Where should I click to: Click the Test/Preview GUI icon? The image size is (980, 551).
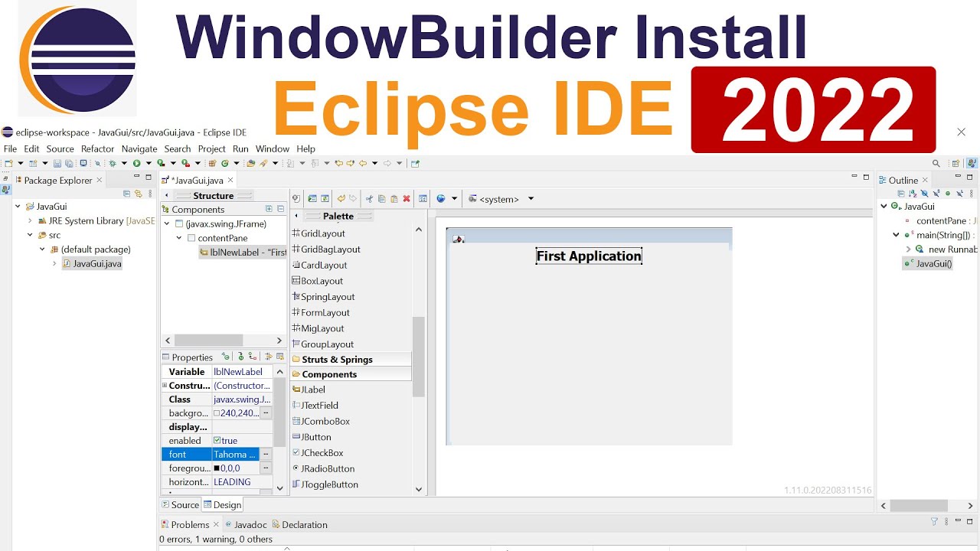pos(312,199)
